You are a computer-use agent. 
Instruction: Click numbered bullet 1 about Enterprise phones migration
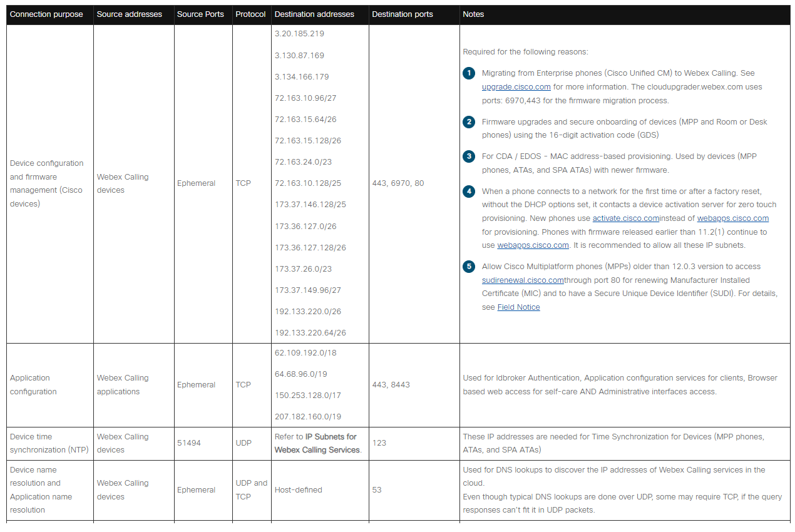coord(469,73)
